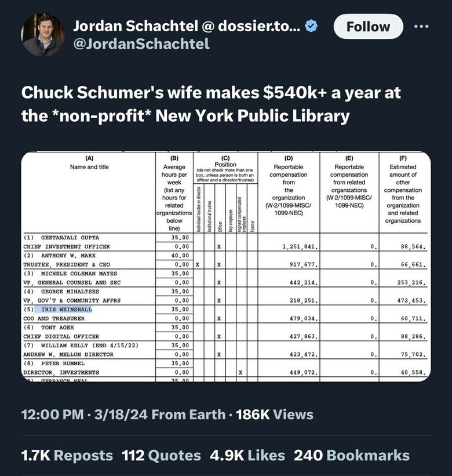Click the Jordan Schachtel display name

(x=185, y=26)
